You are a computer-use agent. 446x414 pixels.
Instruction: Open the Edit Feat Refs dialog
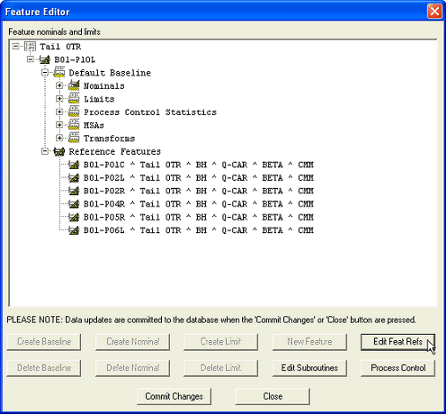(398, 342)
